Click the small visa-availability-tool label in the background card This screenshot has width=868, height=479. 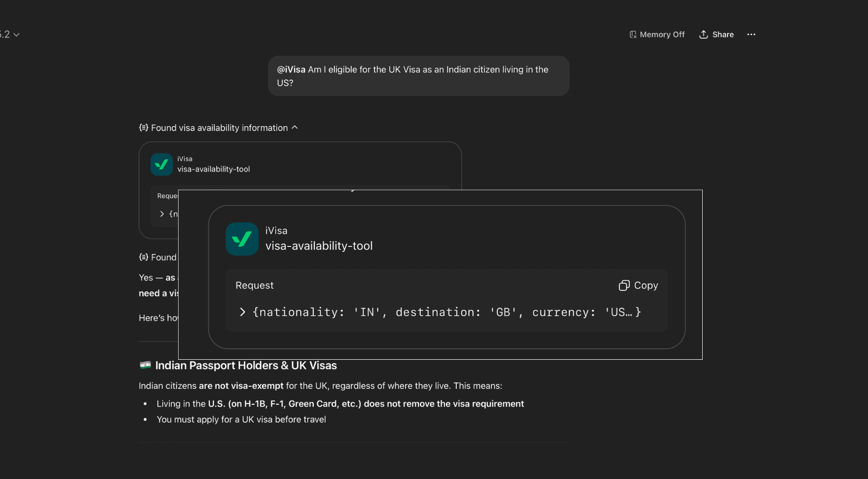[x=214, y=169]
